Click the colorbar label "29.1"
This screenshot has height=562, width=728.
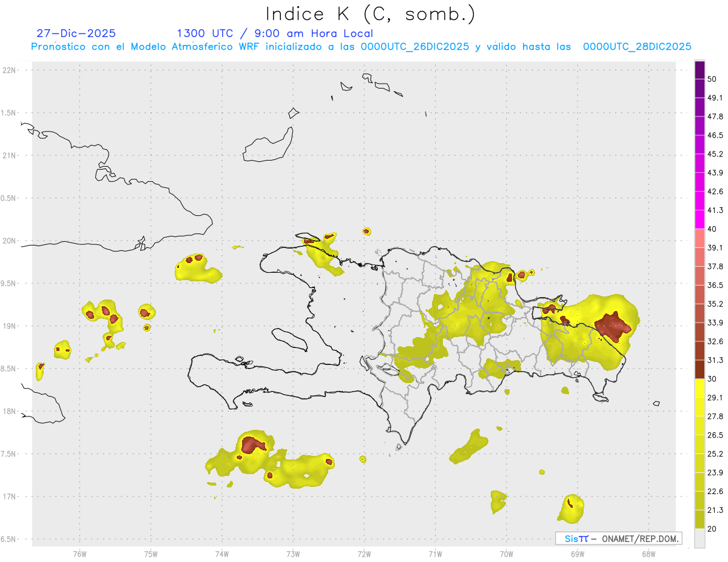(715, 398)
